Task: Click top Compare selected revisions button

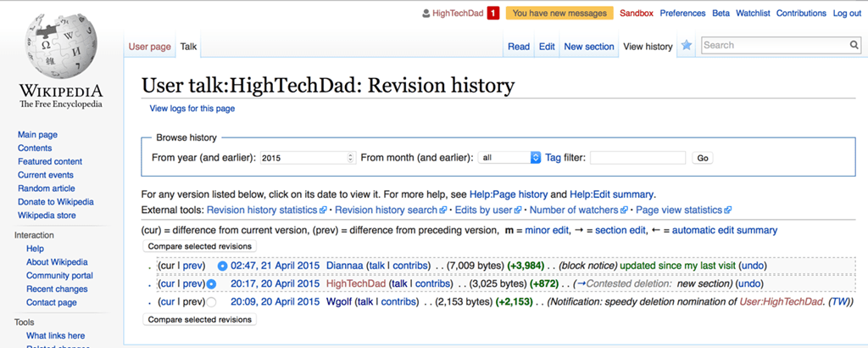Action: click(x=199, y=246)
